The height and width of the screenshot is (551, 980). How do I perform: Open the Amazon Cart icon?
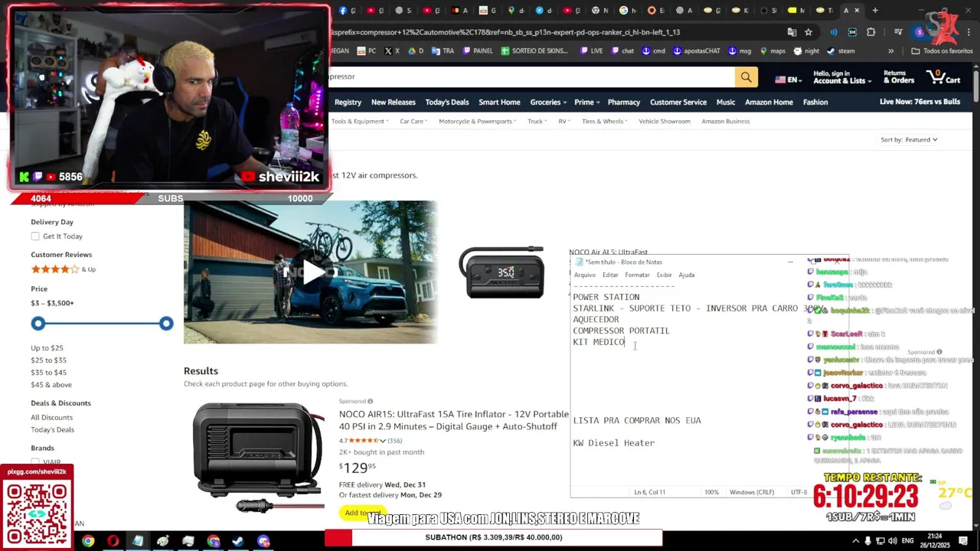[943, 77]
